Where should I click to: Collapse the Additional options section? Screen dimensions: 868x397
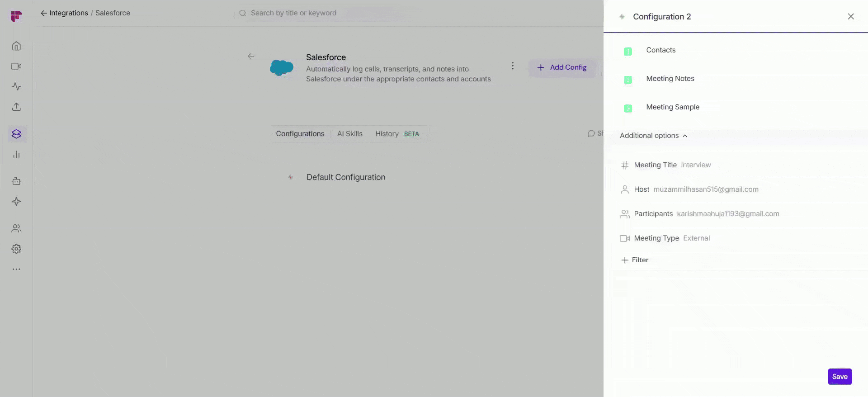(654, 136)
